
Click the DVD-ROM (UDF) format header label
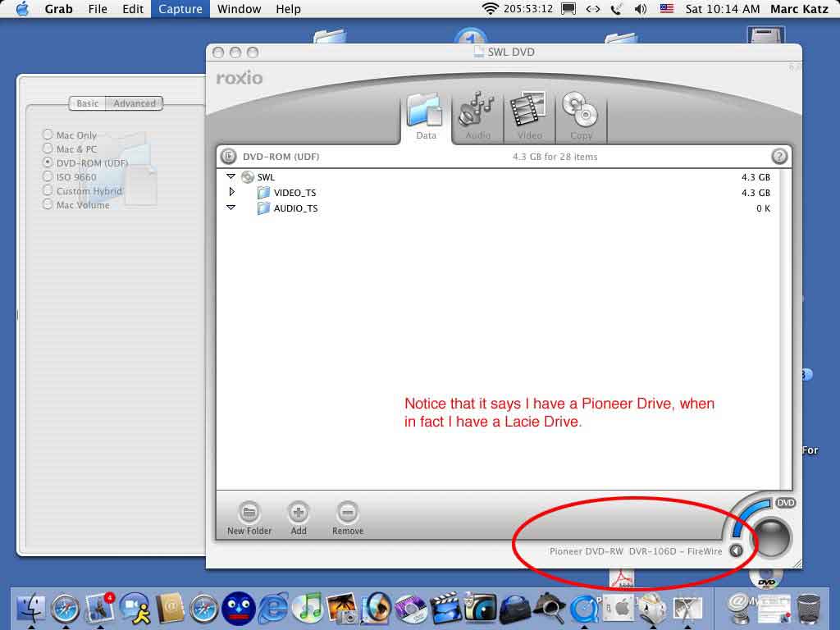(281, 157)
